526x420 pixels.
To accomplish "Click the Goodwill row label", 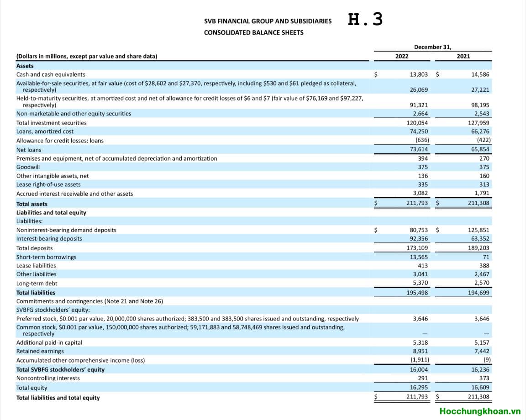I will [x=28, y=167].
